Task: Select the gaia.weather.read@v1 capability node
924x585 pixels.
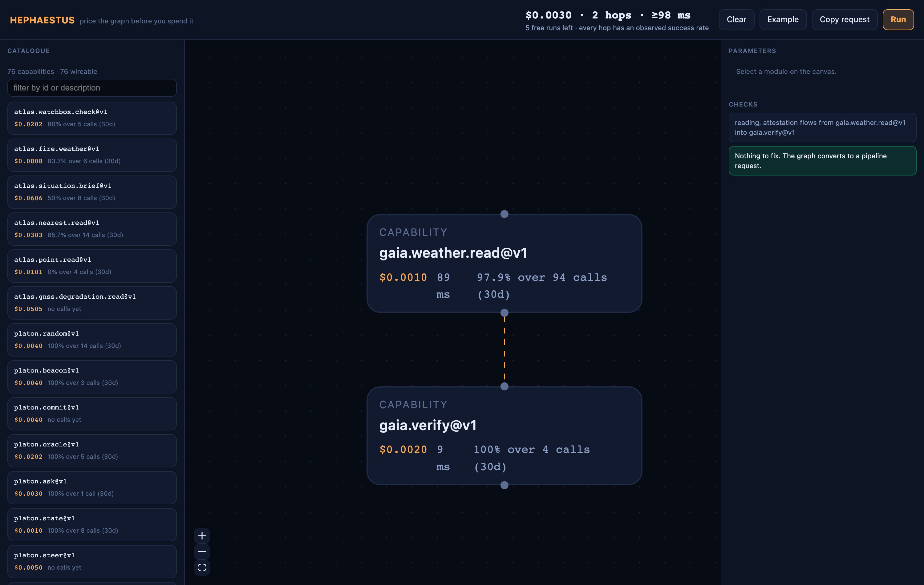Action: pos(504,263)
